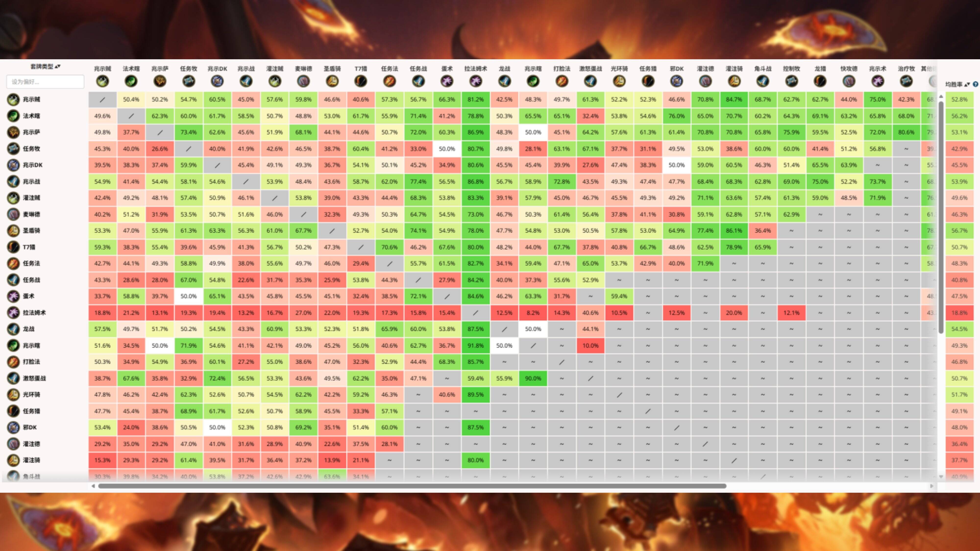Image resolution: width=980 pixels, height=551 pixels.
Task: Click the 90.0% cell in 激怒蛋战 row
Action: coord(533,378)
